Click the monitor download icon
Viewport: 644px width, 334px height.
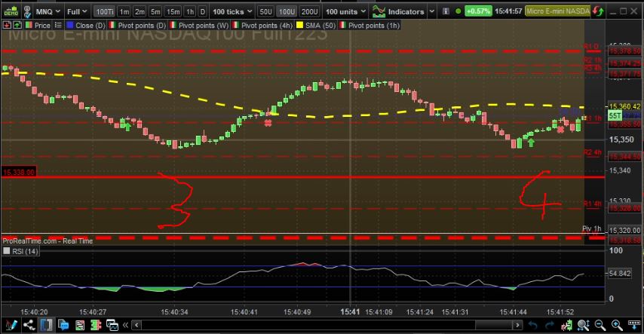pyautogui.click(x=633, y=326)
